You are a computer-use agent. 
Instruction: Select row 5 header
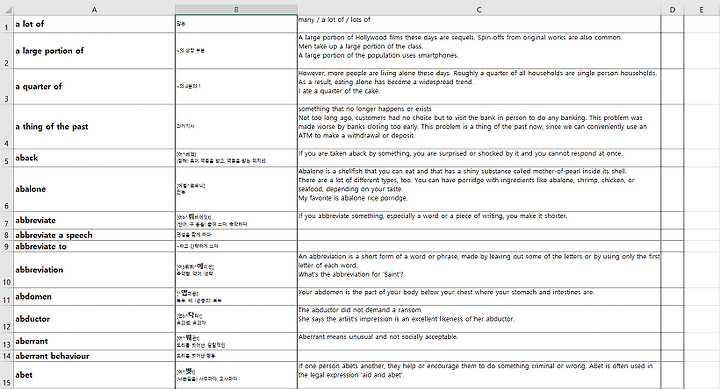7,158
